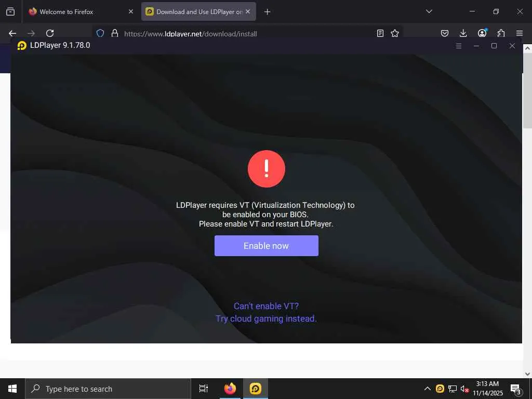This screenshot has width=532, height=399.
Task: Open the Firefox downloads panel
Action: [463, 33]
